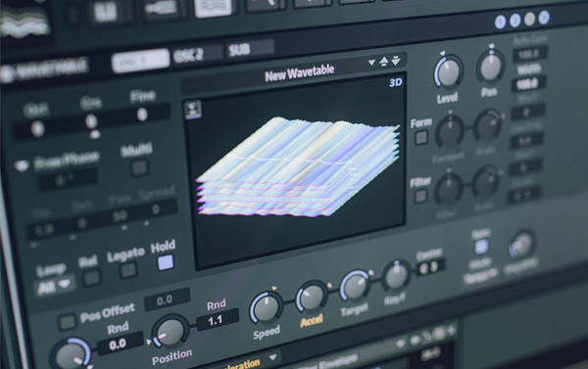Select numbered circle 1 at top right

coord(500,23)
